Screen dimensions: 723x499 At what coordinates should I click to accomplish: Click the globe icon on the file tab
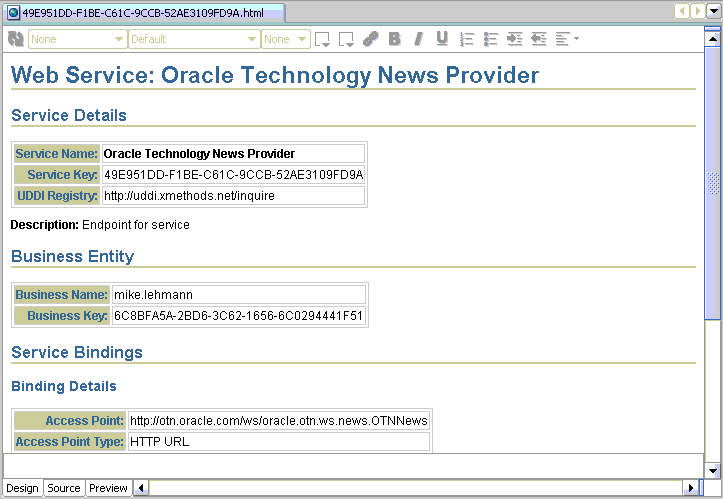click(x=13, y=13)
